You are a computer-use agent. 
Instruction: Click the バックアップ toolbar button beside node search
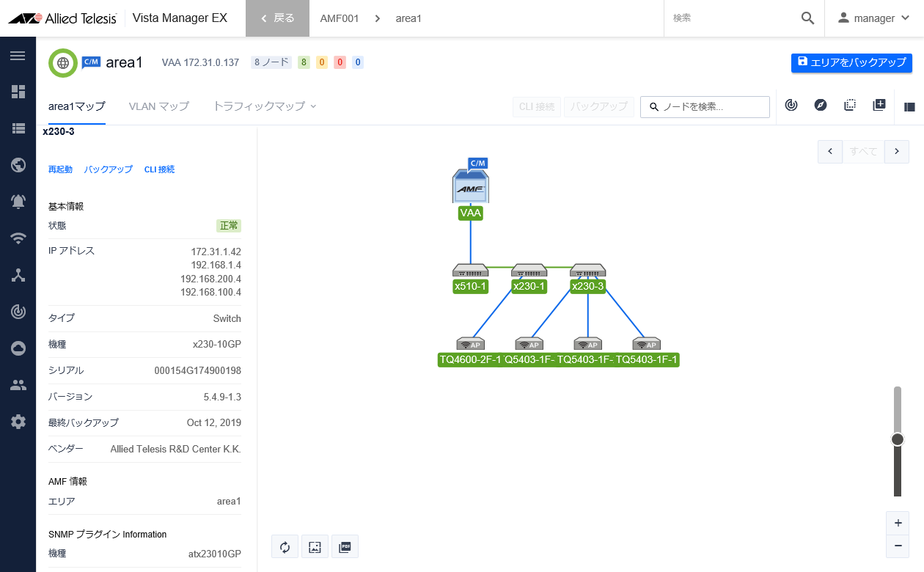(599, 106)
